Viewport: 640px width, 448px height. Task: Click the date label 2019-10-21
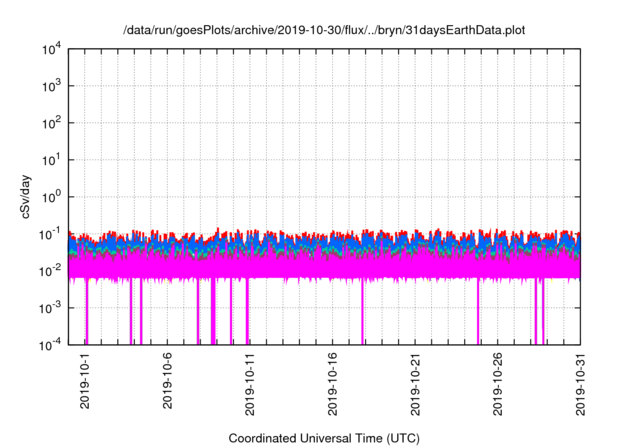point(415,384)
